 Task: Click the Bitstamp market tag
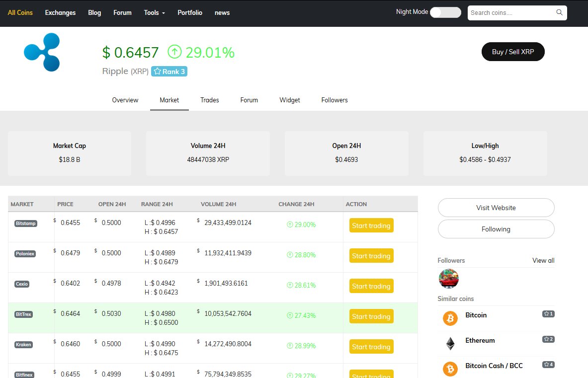[x=25, y=224]
